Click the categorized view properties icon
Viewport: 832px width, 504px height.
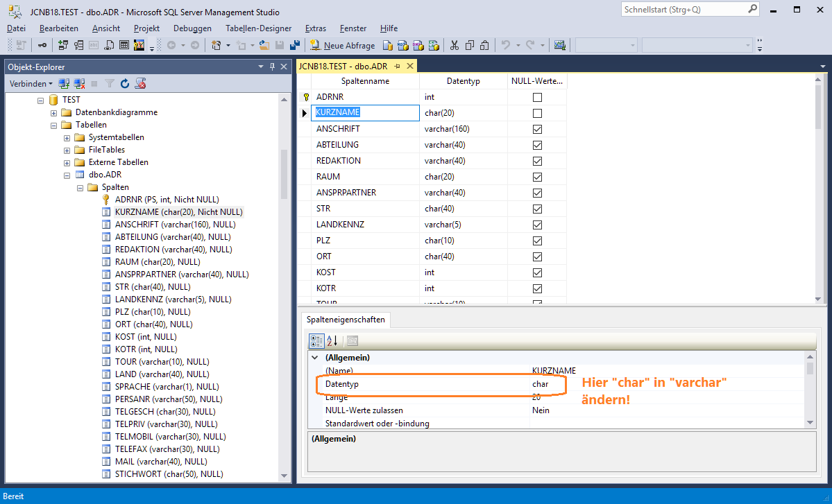point(316,341)
